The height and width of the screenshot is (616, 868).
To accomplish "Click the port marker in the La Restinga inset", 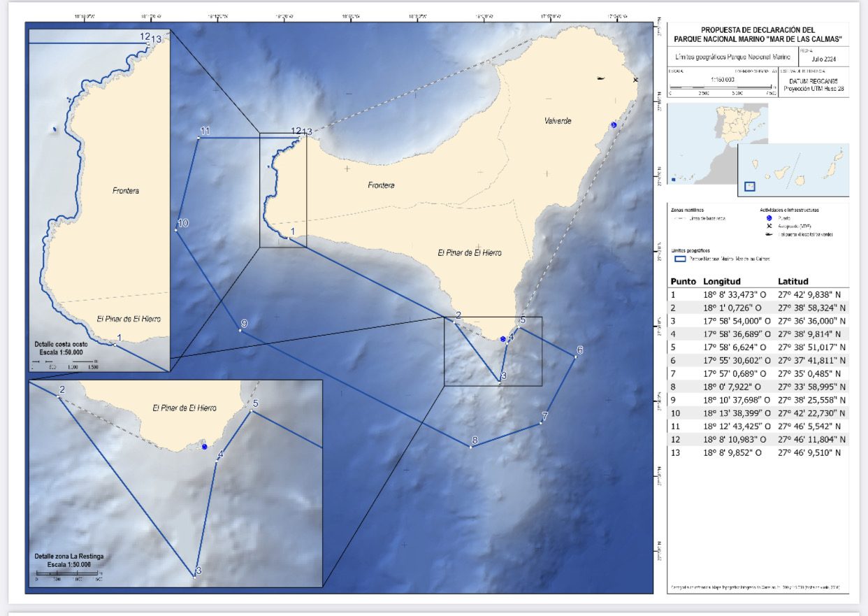I will point(204,447).
